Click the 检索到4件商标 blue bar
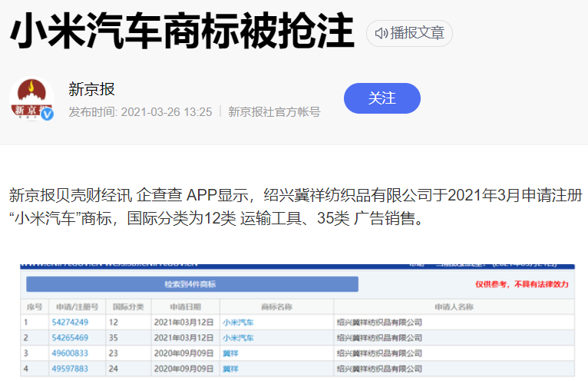 pyautogui.click(x=192, y=284)
